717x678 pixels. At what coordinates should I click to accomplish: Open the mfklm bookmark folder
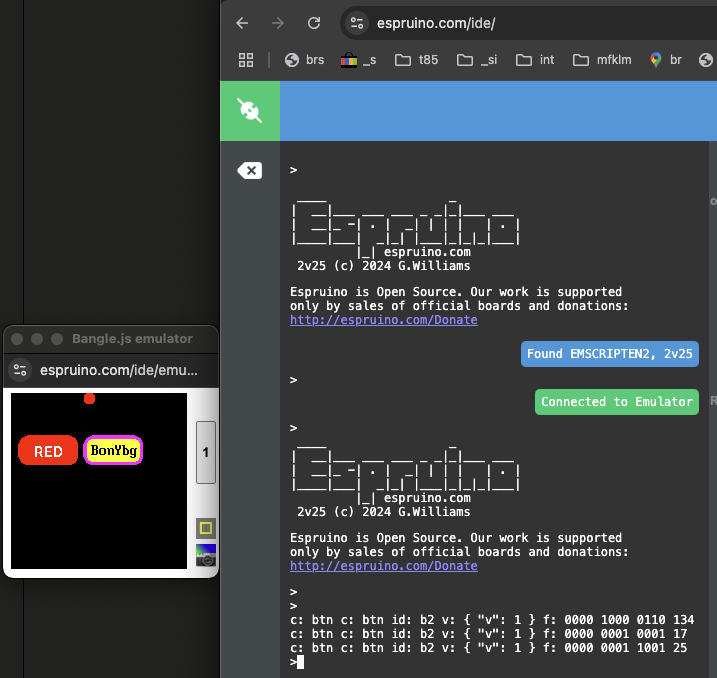point(602,60)
